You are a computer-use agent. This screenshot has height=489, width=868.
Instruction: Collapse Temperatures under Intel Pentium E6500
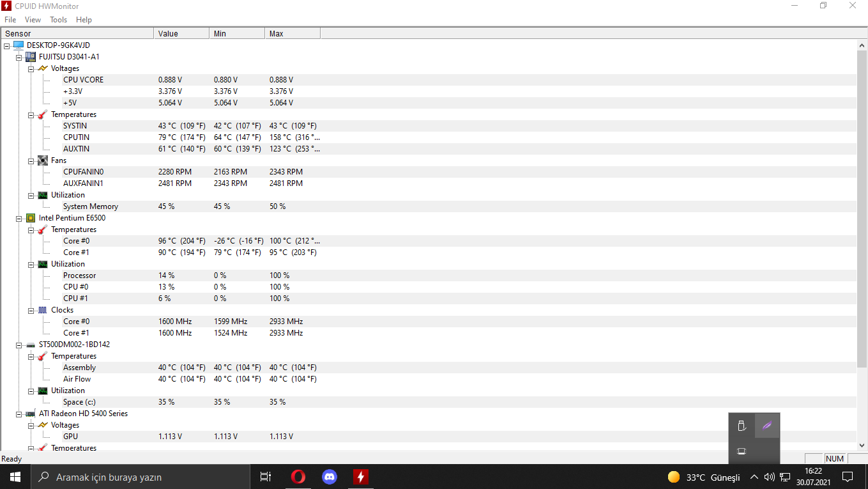pyautogui.click(x=31, y=230)
